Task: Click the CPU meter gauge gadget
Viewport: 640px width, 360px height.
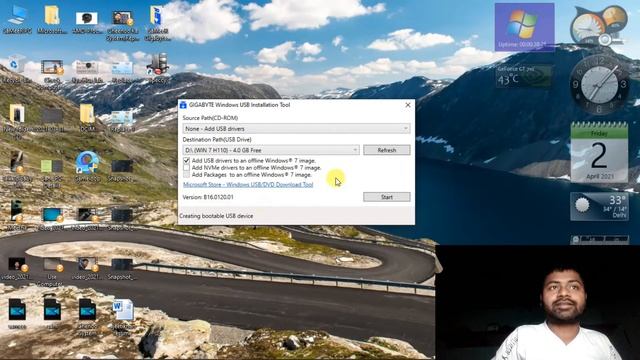Action: (598, 26)
